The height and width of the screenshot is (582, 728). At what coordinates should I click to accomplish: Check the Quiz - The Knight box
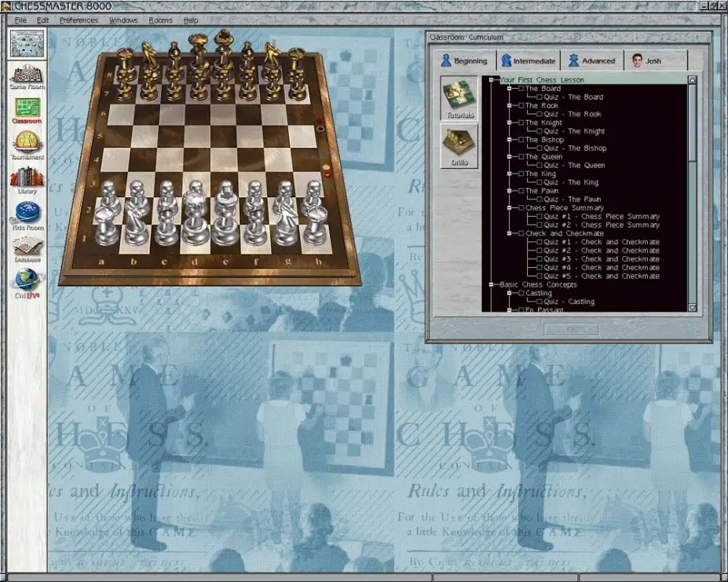[540, 131]
